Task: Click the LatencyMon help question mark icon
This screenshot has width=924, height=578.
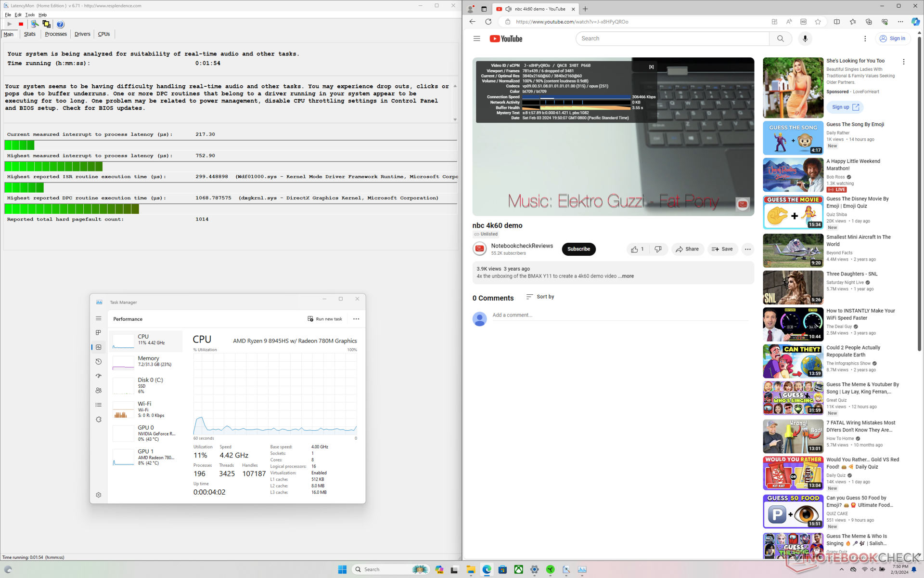Action: coord(60,24)
